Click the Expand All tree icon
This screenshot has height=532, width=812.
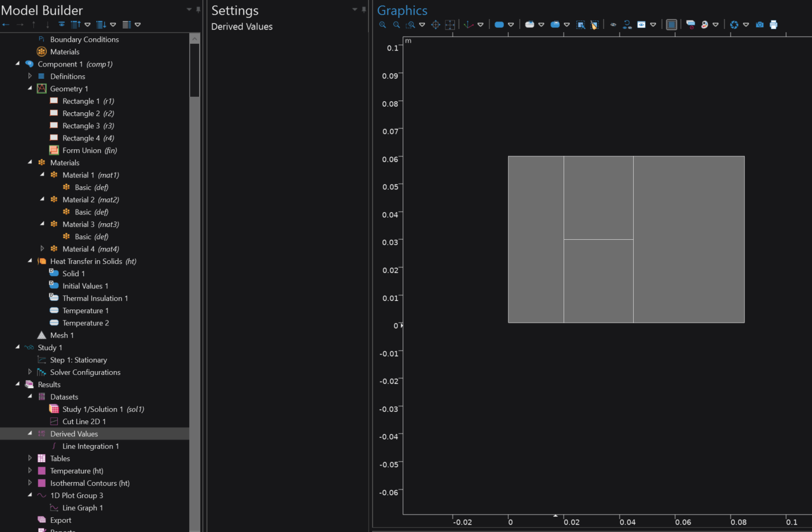101,25
